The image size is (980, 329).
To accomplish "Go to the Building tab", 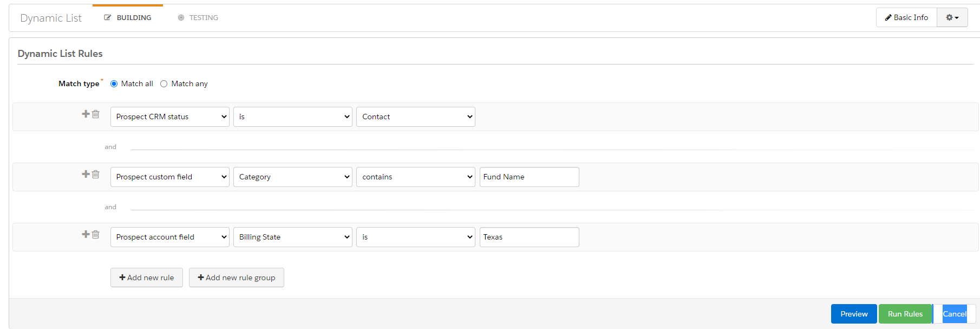I will click(128, 18).
